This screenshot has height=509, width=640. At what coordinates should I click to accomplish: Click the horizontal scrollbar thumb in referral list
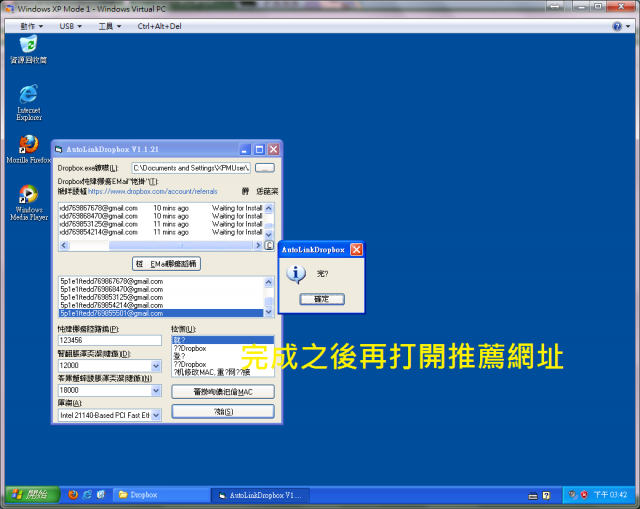[x=180, y=245]
